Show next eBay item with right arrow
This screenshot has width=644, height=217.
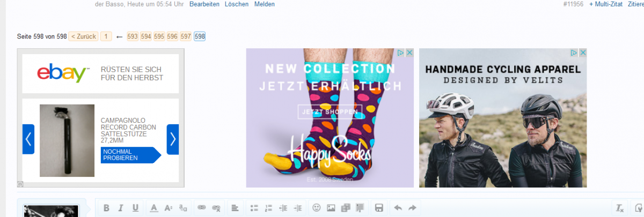coord(173,139)
